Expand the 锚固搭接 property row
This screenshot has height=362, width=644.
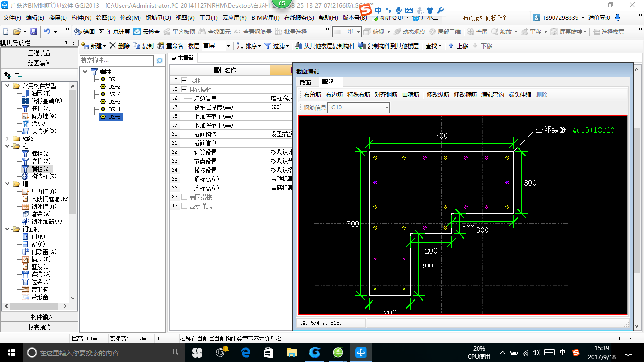[184, 197]
